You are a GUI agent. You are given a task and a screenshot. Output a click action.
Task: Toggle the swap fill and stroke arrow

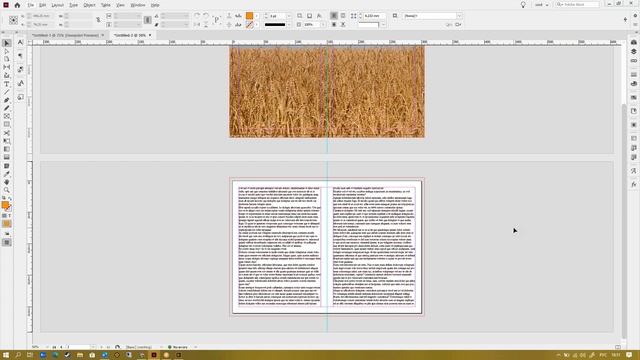10,198
